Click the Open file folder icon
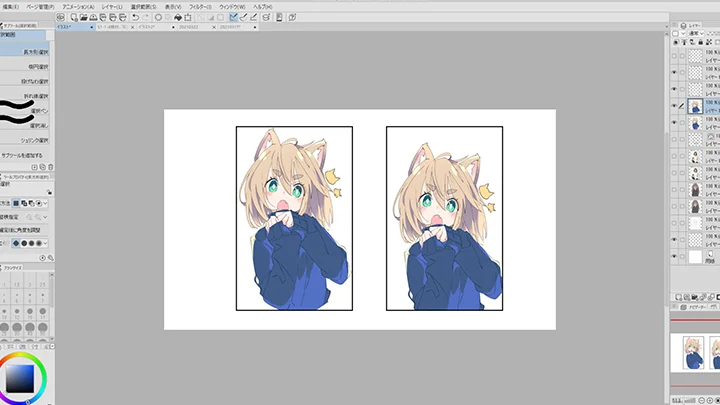The width and height of the screenshot is (720, 405). point(84,17)
